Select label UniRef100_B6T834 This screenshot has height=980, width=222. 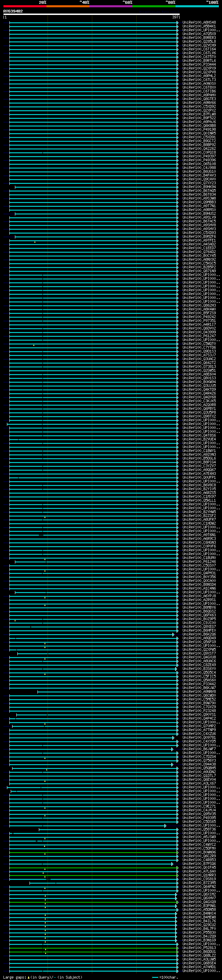199,194
